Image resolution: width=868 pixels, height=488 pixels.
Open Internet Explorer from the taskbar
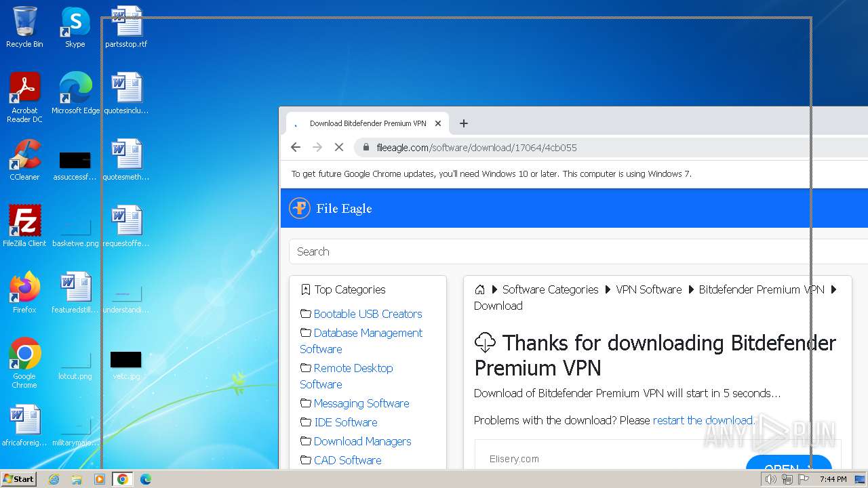click(54, 479)
